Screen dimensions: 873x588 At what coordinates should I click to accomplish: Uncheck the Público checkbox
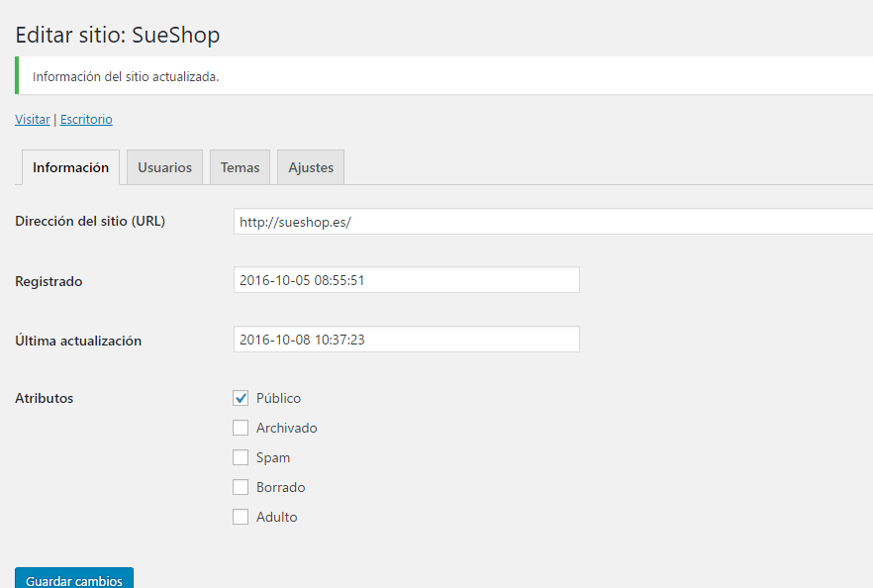click(x=241, y=398)
